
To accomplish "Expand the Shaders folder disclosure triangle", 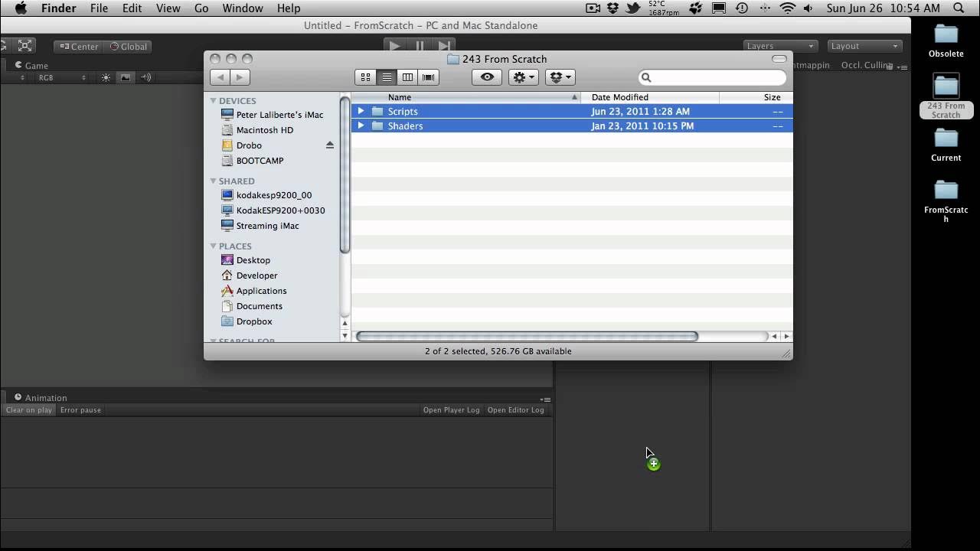I will 361,126.
